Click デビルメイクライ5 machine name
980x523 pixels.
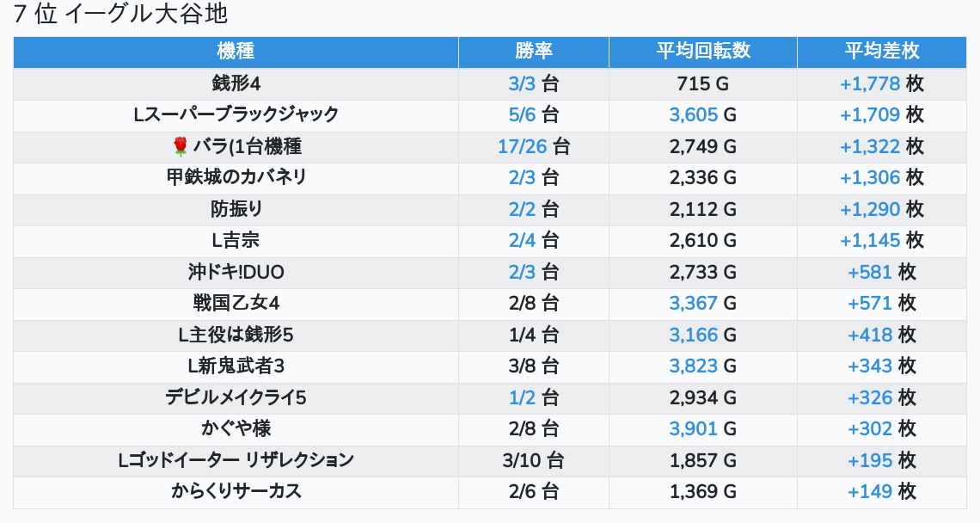236,397
